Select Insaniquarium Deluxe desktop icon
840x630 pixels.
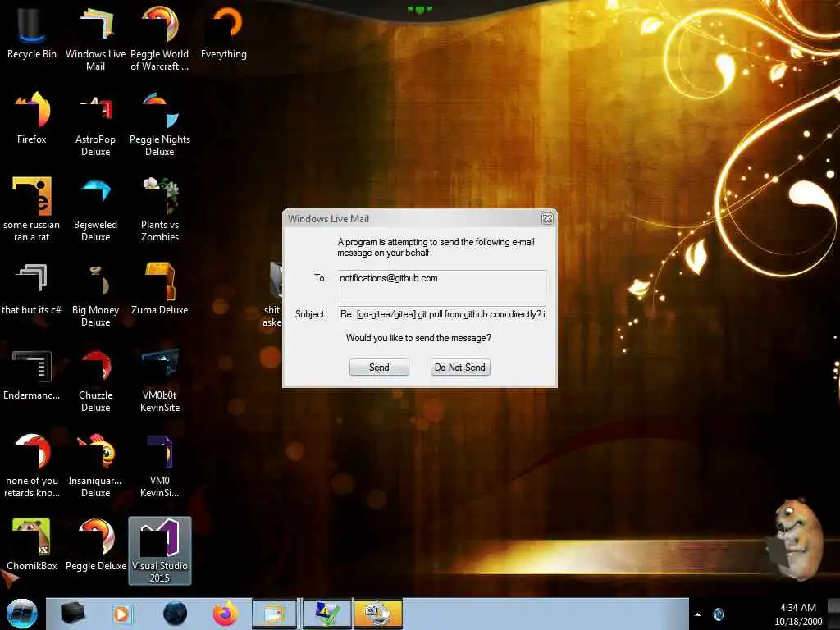(x=95, y=465)
